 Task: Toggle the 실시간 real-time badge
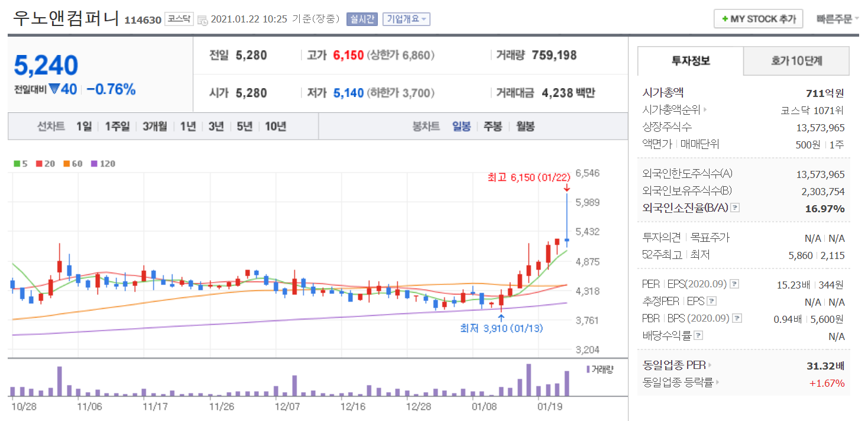(361, 19)
